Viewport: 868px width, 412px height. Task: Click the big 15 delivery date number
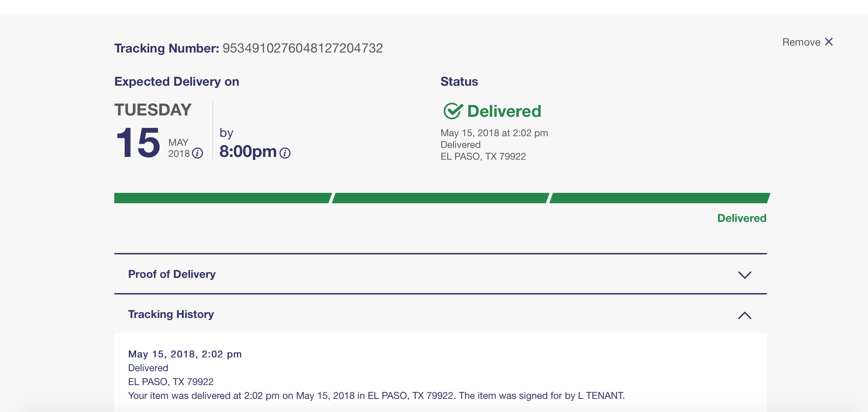[138, 142]
